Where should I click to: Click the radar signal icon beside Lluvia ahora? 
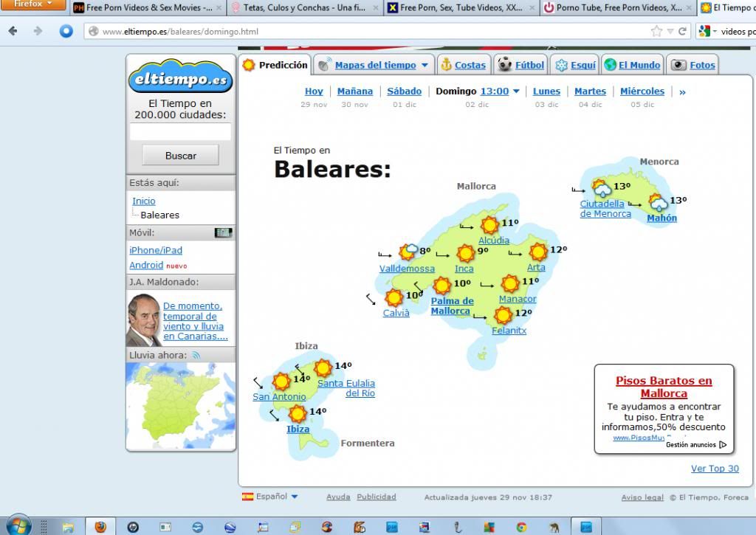pyautogui.click(x=196, y=355)
